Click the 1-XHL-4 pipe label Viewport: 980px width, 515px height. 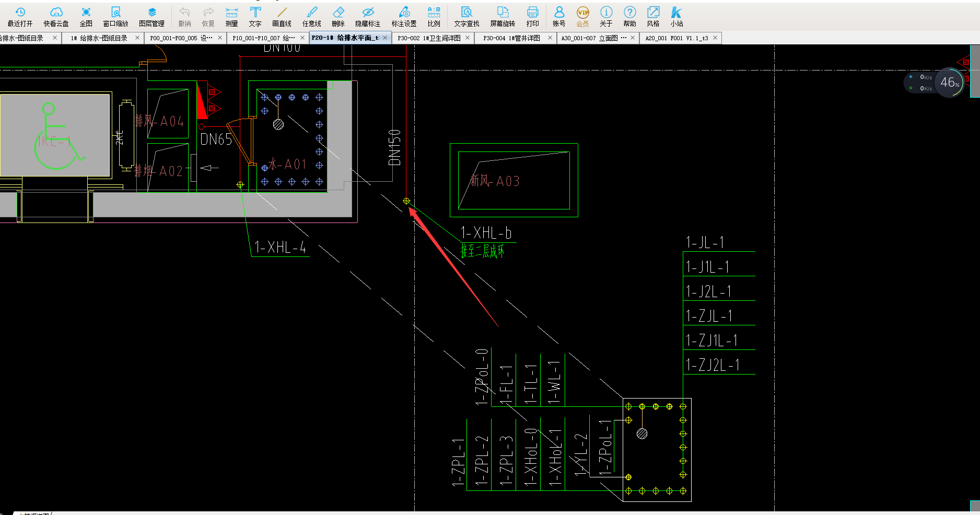pos(281,247)
